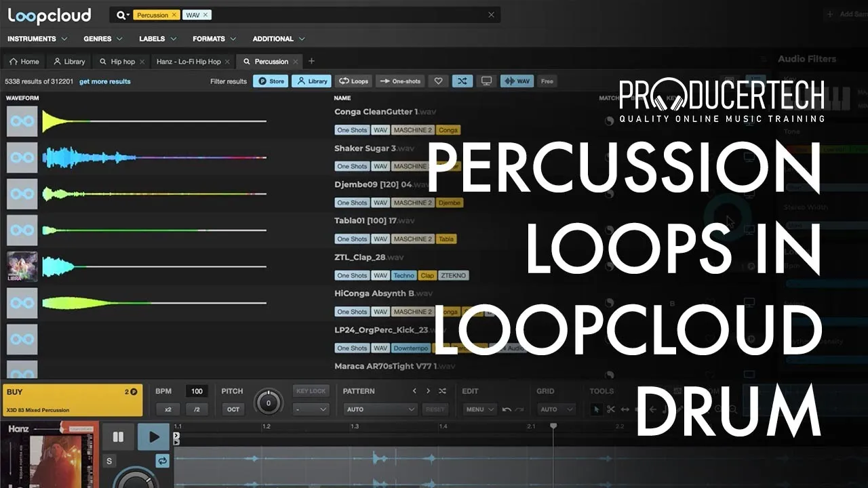Click the Techno tag on ZTL_Clap_28
Screen dimensions: 868x488
pos(403,276)
